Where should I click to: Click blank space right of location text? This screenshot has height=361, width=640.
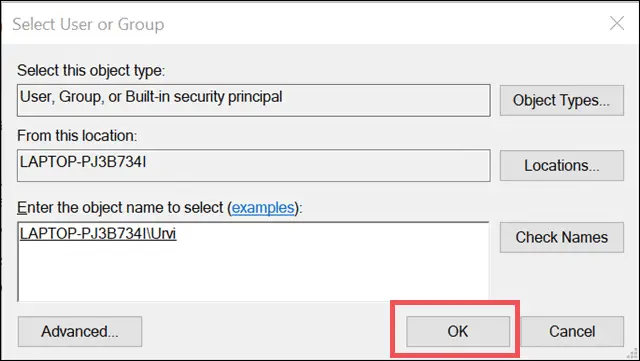click(318, 165)
